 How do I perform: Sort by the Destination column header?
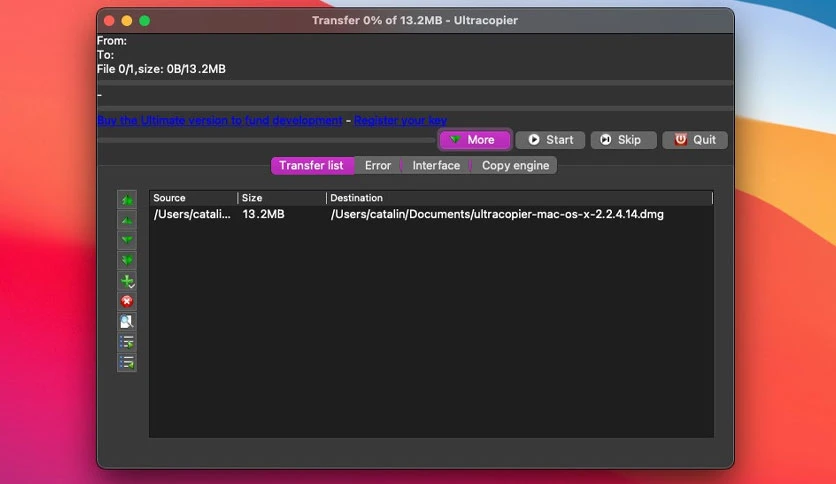pyautogui.click(x=519, y=198)
